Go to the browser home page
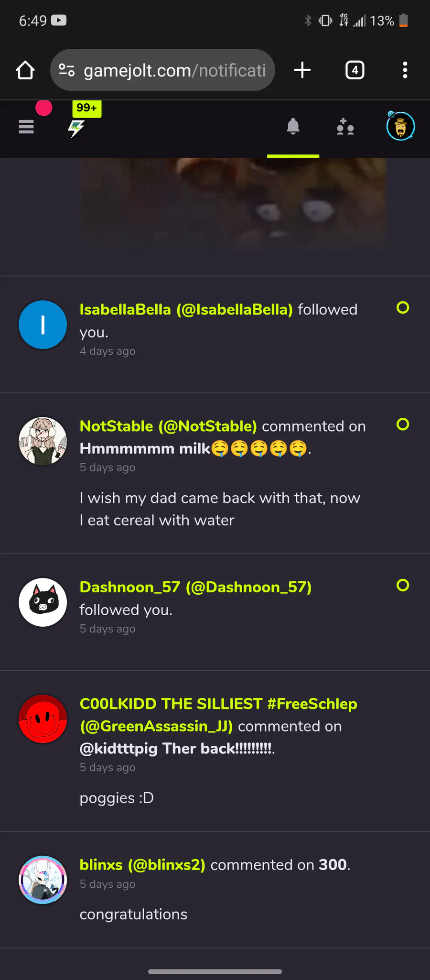 point(25,70)
